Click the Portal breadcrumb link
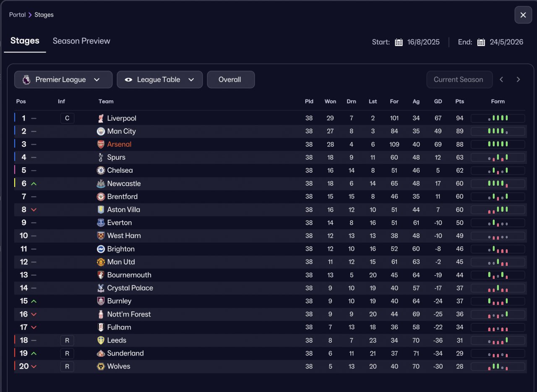This screenshot has width=537, height=392. pyautogui.click(x=17, y=15)
